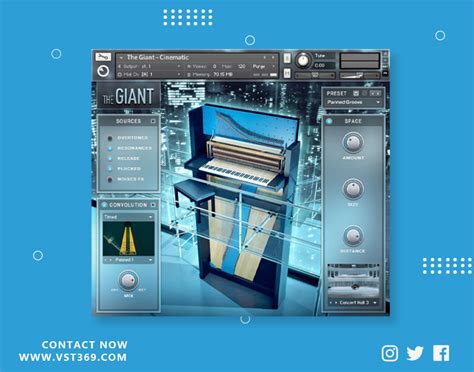This screenshot has height=372, width=474.
Task: Click the Sources panel corner expand icon
Action: point(153,121)
